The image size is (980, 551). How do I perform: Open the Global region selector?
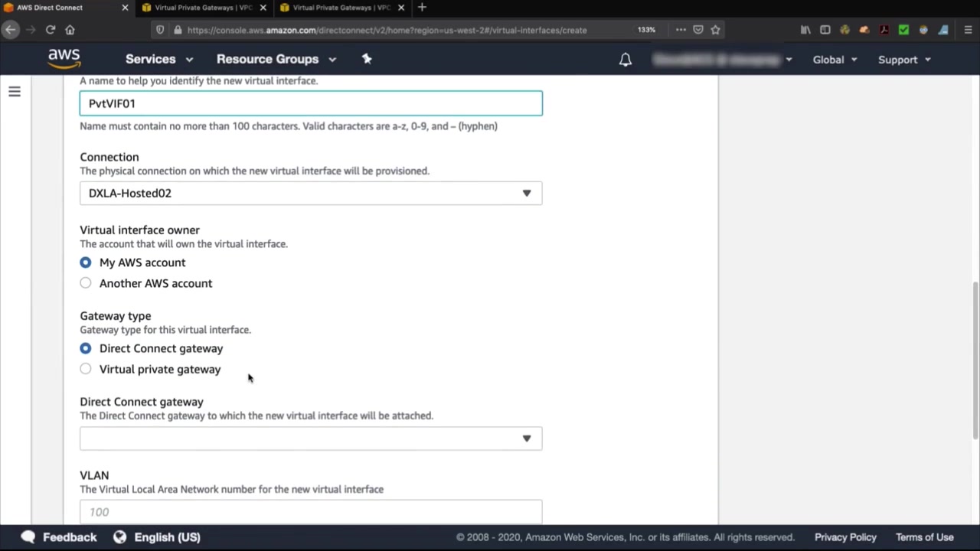835,60
